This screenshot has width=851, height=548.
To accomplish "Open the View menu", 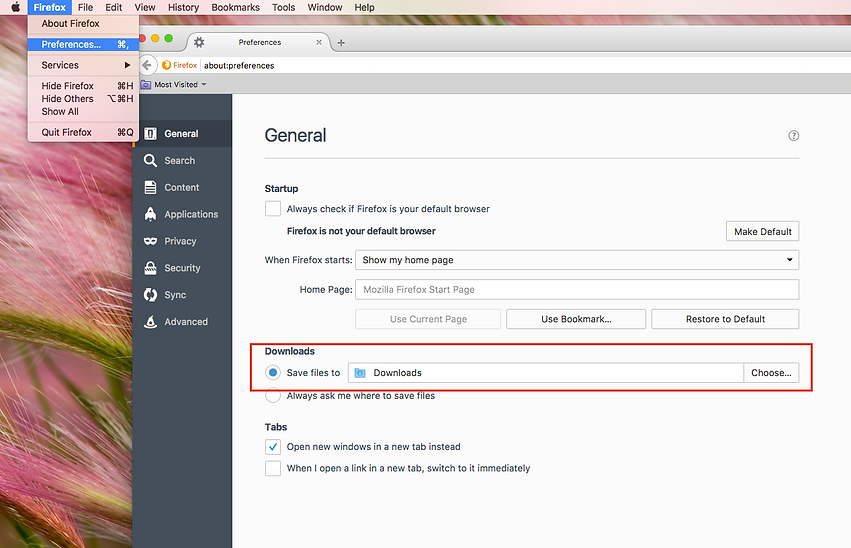I will (x=145, y=7).
